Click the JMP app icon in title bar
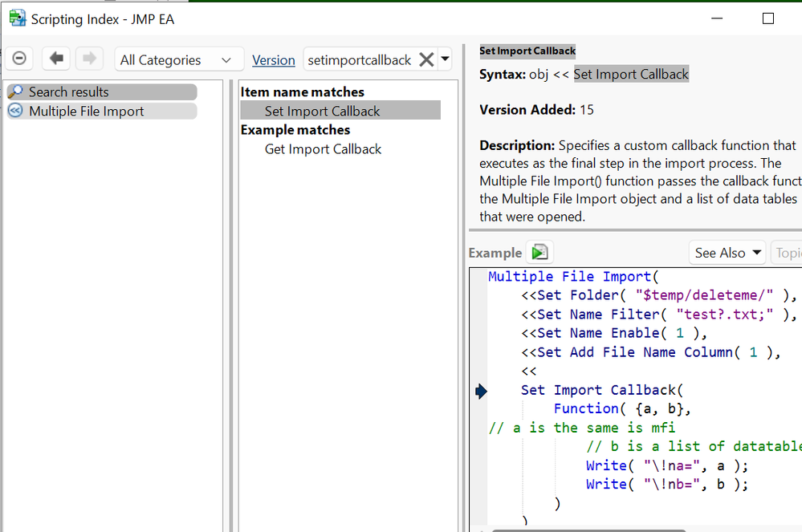This screenshot has height=532, width=802. pyautogui.click(x=16, y=18)
